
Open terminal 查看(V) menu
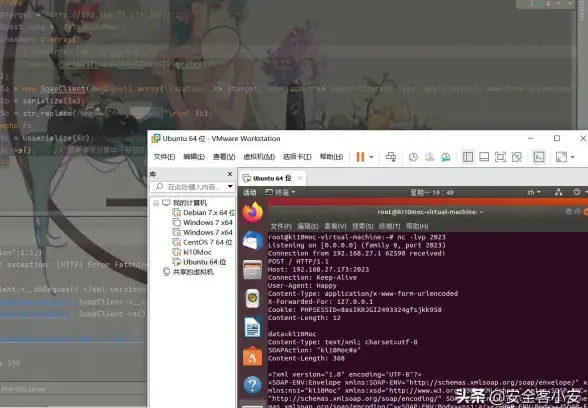coord(335,226)
